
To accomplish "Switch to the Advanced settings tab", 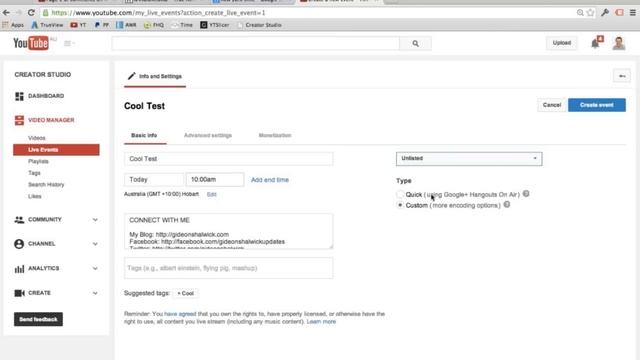I will [x=208, y=136].
